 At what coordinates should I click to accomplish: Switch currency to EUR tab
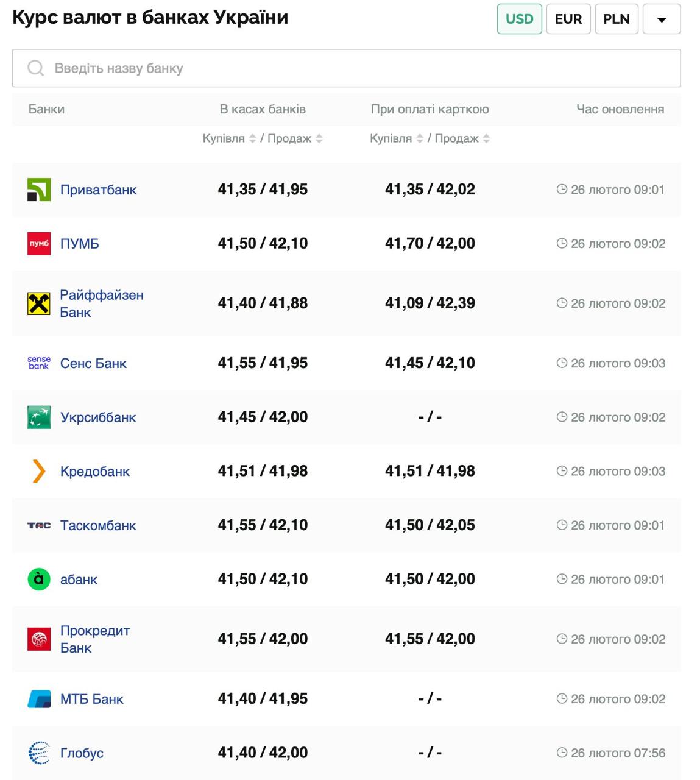point(568,19)
